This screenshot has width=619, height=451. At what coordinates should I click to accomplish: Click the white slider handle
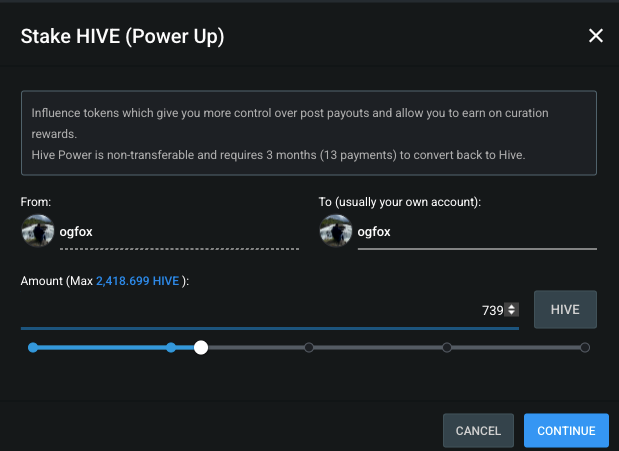[201, 348]
